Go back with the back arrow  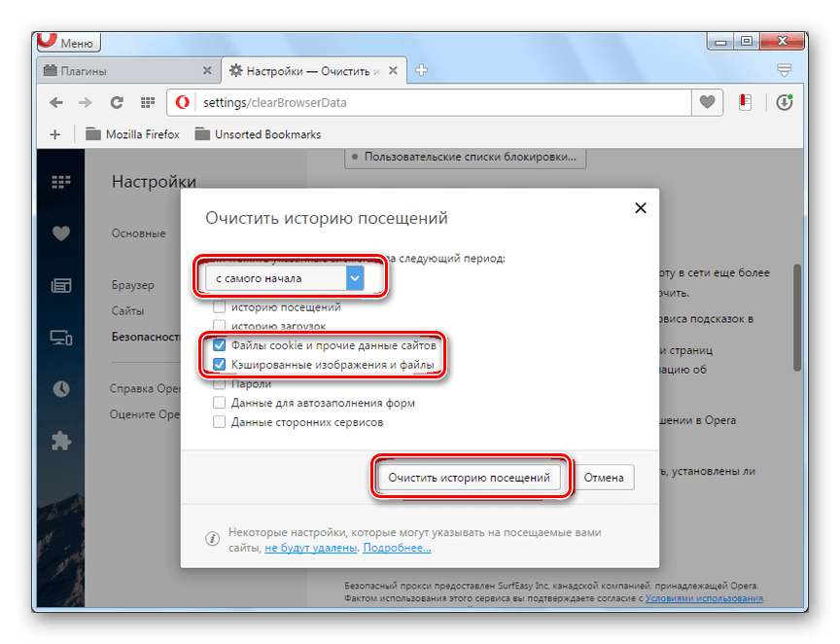pyautogui.click(x=56, y=102)
